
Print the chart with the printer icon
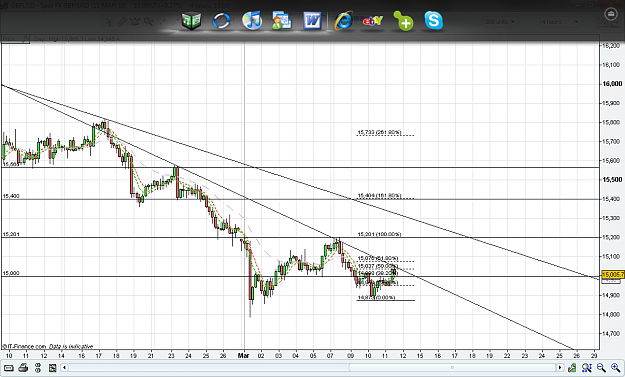[23, 367]
